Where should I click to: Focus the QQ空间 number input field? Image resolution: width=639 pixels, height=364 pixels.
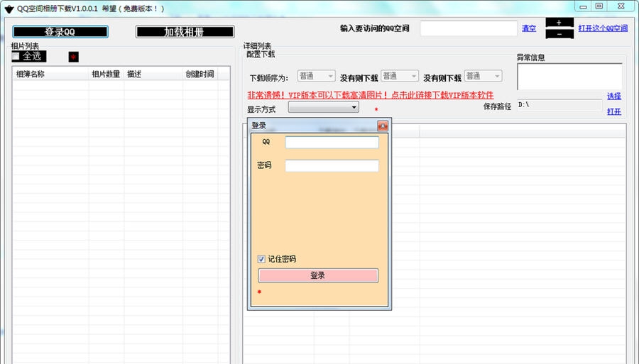click(x=469, y=28)
